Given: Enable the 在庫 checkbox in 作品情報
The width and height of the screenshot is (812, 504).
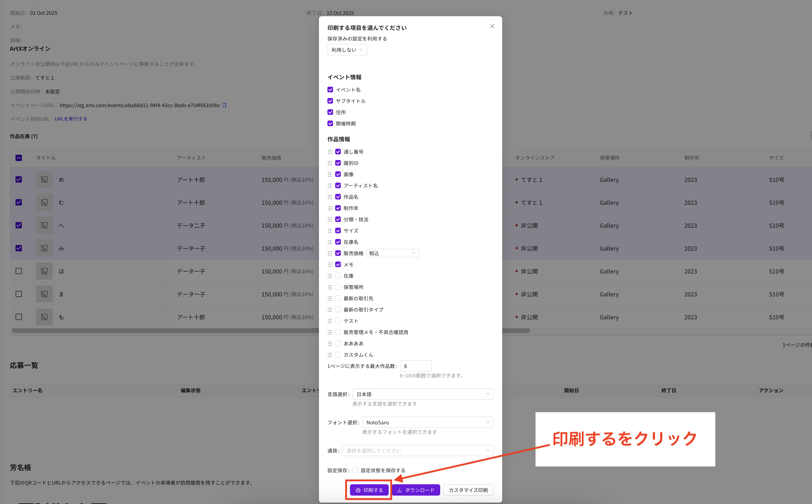Looking at the screenshot, I should click(338, 276).
